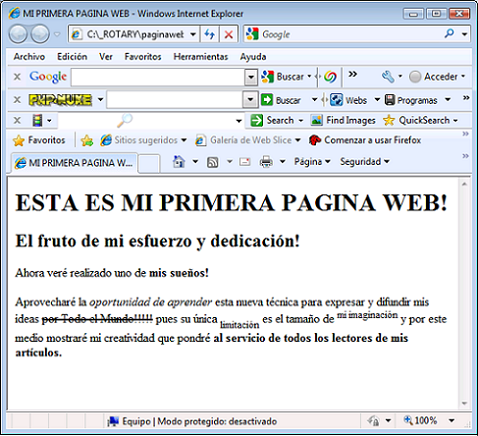This screenshot has width=478, height=436.
Task: Open the zoom level 100% dropdown
Action: click(452, 420)
